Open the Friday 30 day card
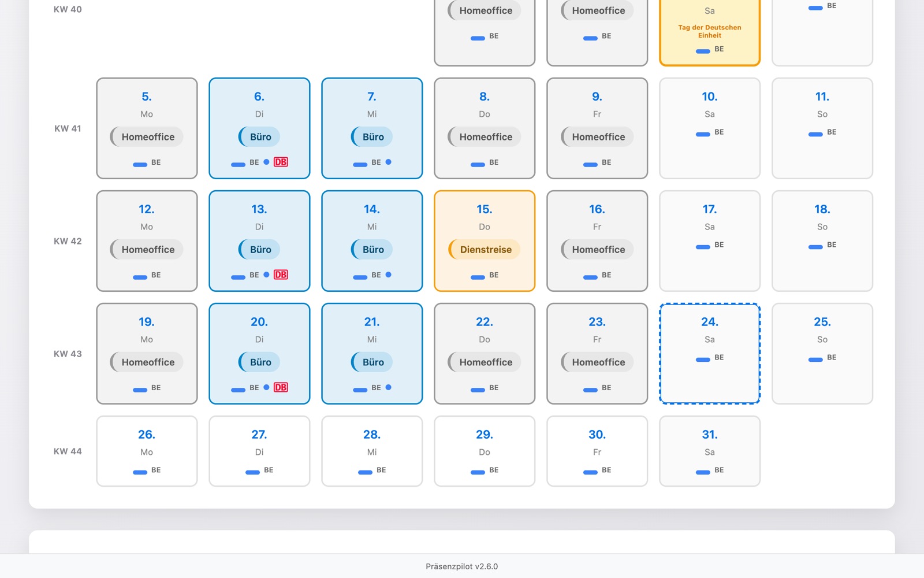 tap(597, 451)
